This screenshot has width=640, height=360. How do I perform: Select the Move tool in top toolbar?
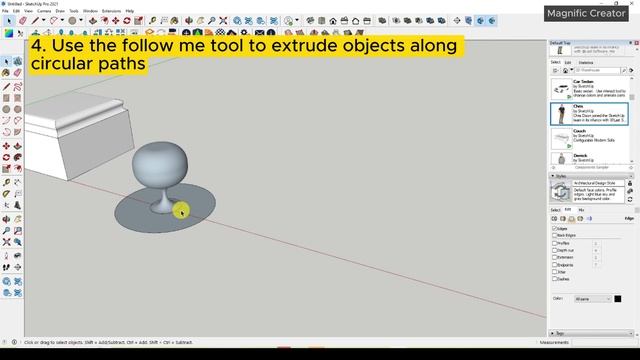[116, 20]
